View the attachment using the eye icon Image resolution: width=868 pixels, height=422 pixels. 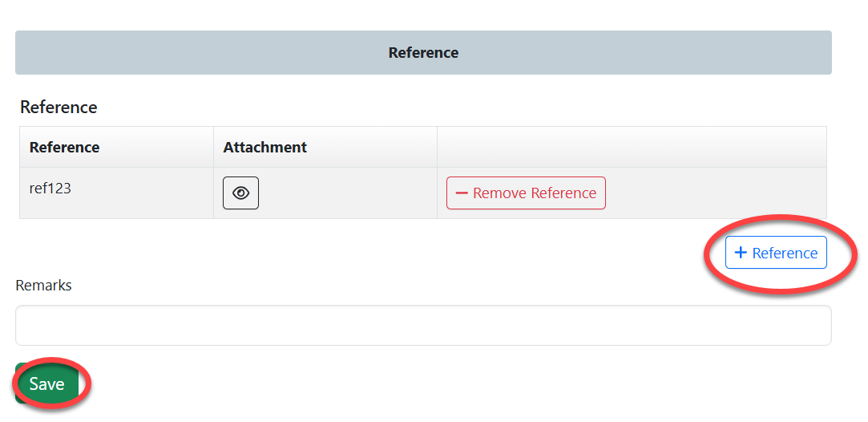240,193
